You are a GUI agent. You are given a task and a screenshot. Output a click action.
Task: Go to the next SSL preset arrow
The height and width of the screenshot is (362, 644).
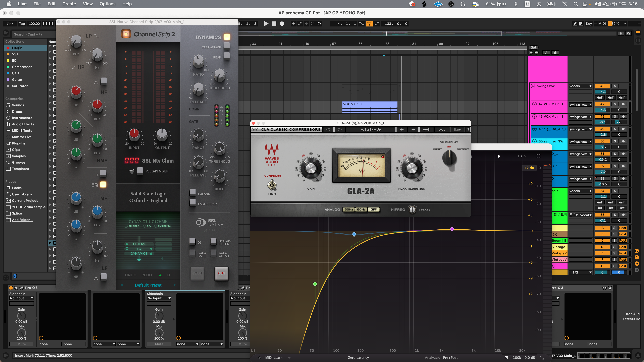pos(175,285)
